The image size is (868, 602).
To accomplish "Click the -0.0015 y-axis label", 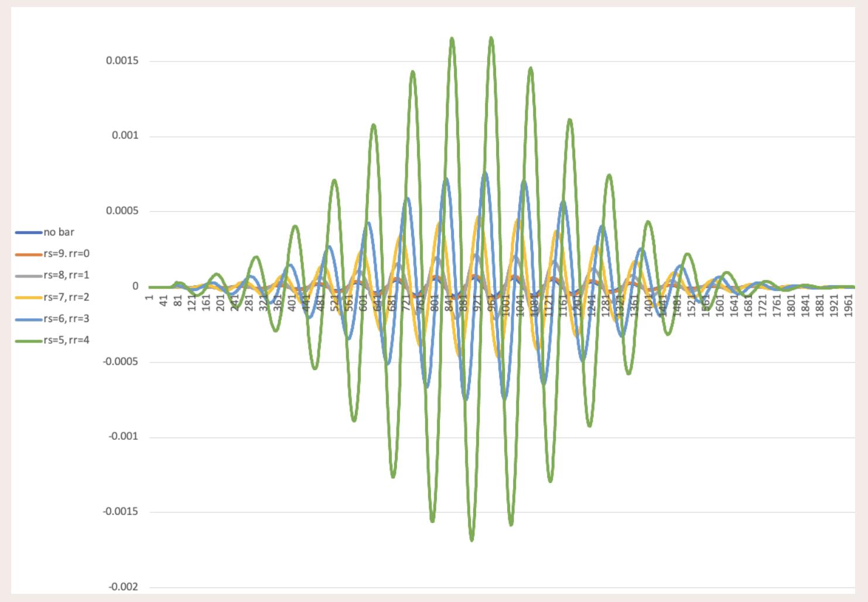I will 121,512.
